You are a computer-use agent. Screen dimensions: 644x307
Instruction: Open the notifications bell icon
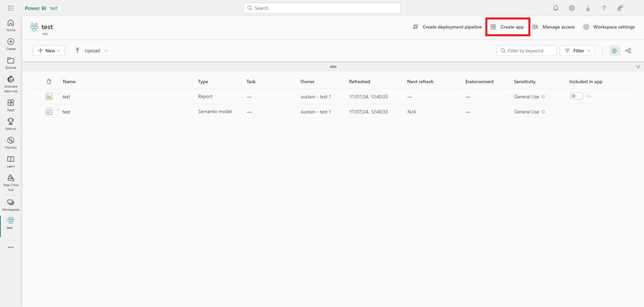coord(555,8)
